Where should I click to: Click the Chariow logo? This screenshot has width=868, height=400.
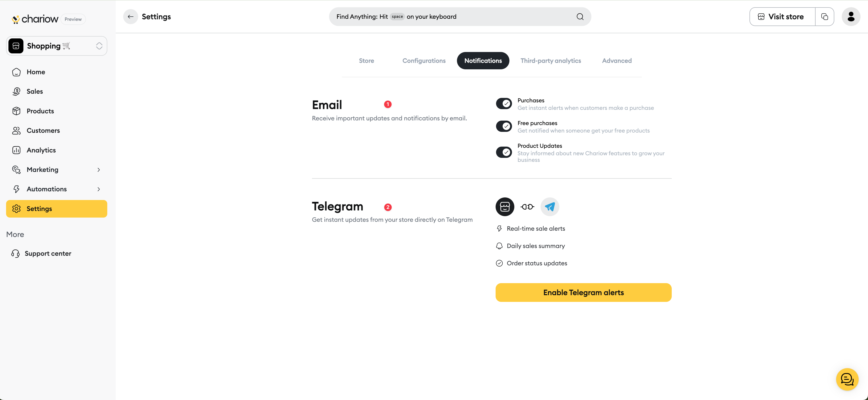pos(35,19)
